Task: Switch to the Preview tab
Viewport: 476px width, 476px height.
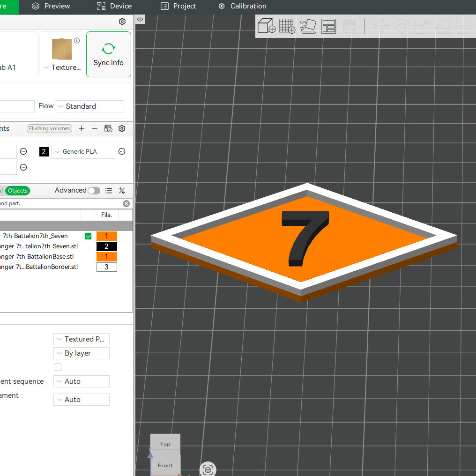Action: 51,6
